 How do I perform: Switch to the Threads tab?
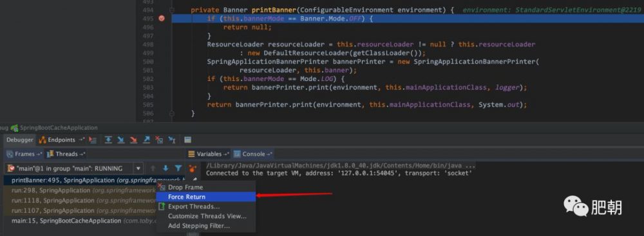pyautogui.click(x=66, y=154)
